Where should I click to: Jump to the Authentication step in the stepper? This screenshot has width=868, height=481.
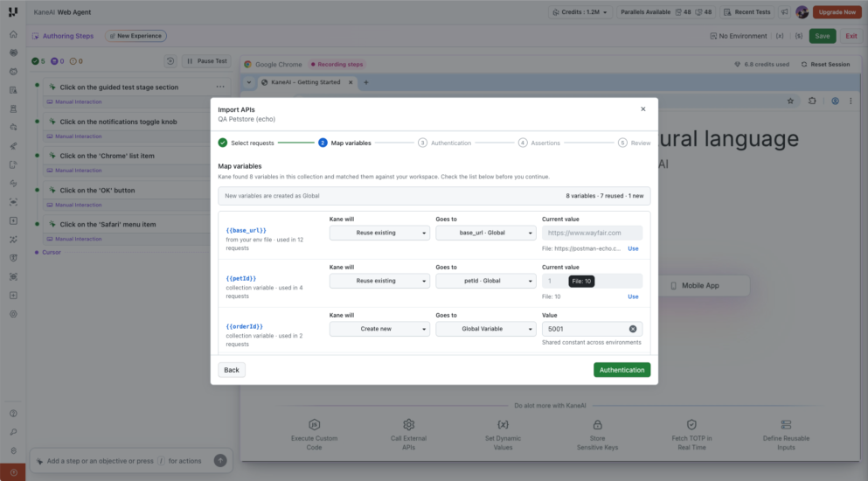tap(445, 143)
